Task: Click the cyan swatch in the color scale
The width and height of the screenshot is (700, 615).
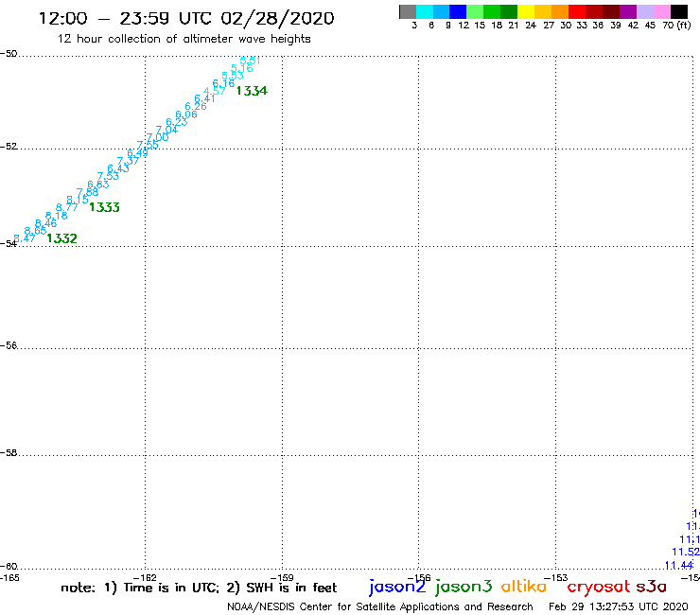Action: (x=425, y=11)
